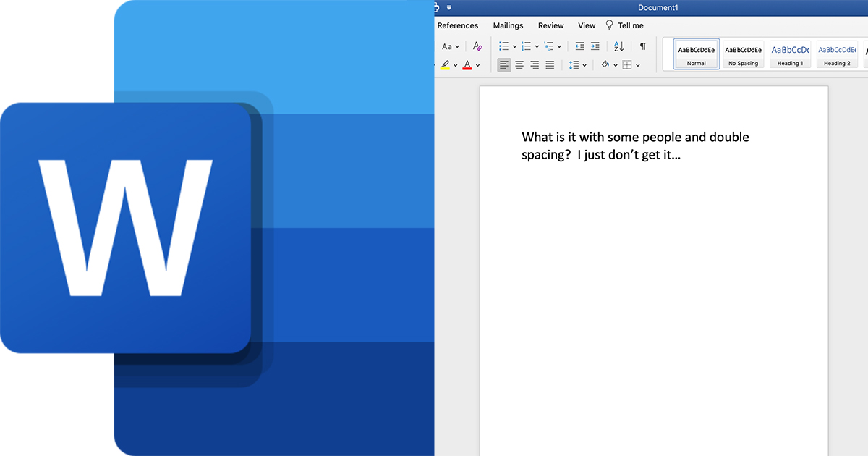Toggle Align Left for the paragraph
The height and width of the screenshot is (456, 868).
pos(503,65)
